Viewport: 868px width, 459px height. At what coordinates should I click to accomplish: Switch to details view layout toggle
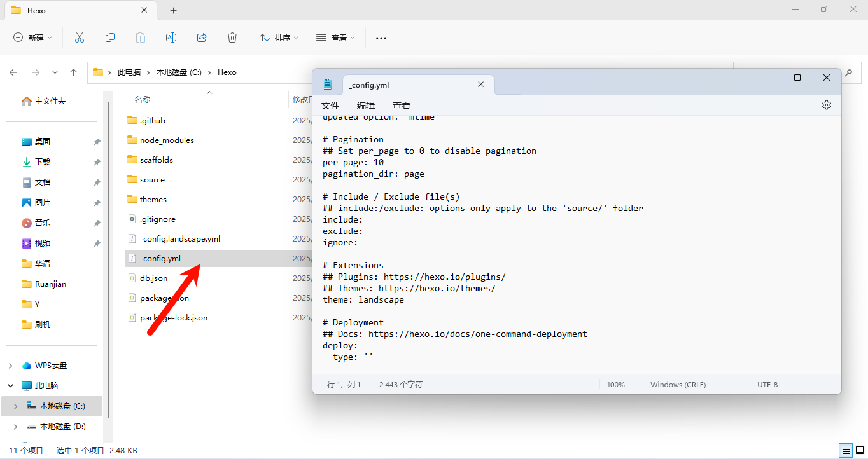(846, 451)
